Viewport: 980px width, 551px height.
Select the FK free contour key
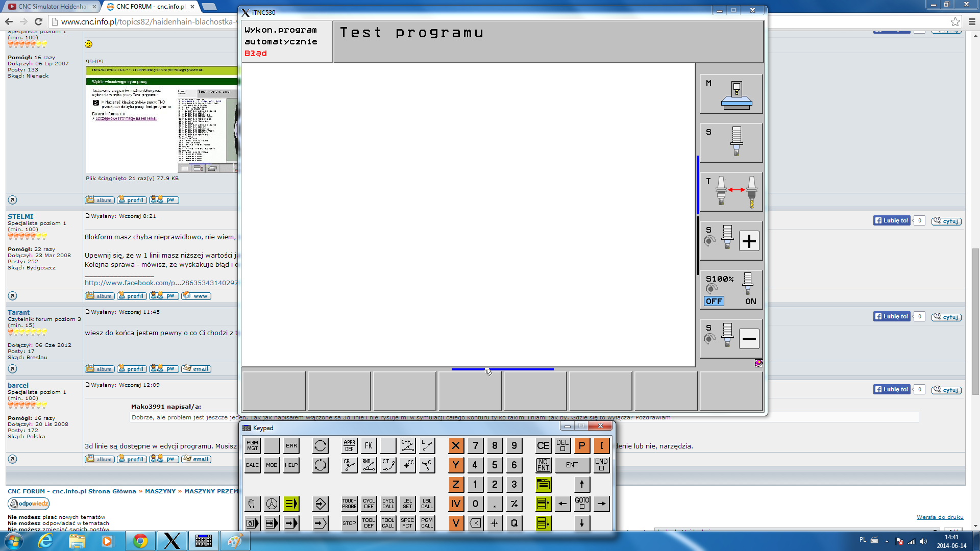(369, 445)
